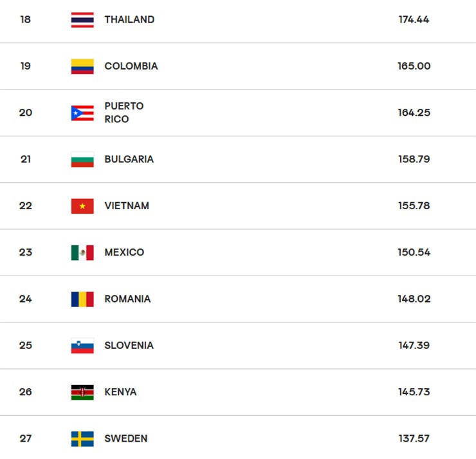Open the COLOMBIA team link
Image resolution: width=476 pixels, height=459 pixels.
(131, 66)
